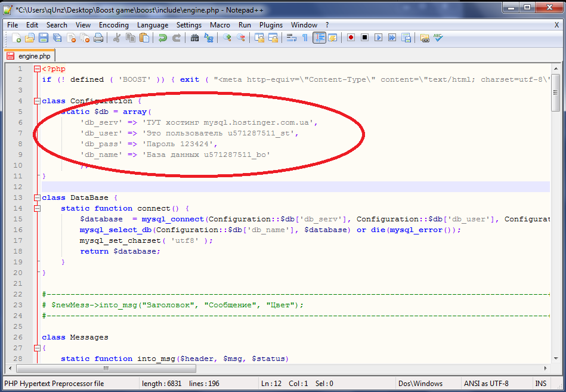Click the horizontal scrollbar right arrow

[x=546, y=368]
